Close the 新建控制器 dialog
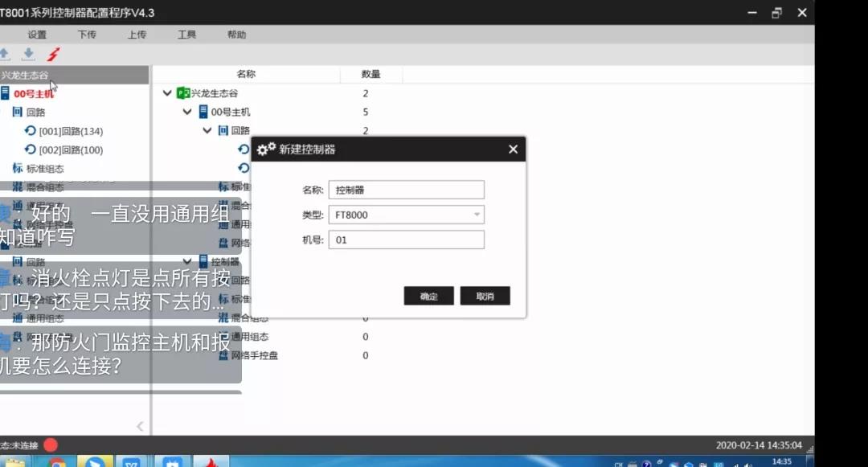868x467 pixels. (x=513, y=149)
